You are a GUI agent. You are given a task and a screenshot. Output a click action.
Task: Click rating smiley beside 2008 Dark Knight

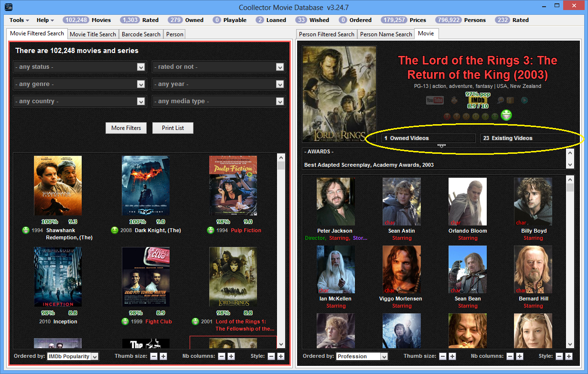pos(115,230)
